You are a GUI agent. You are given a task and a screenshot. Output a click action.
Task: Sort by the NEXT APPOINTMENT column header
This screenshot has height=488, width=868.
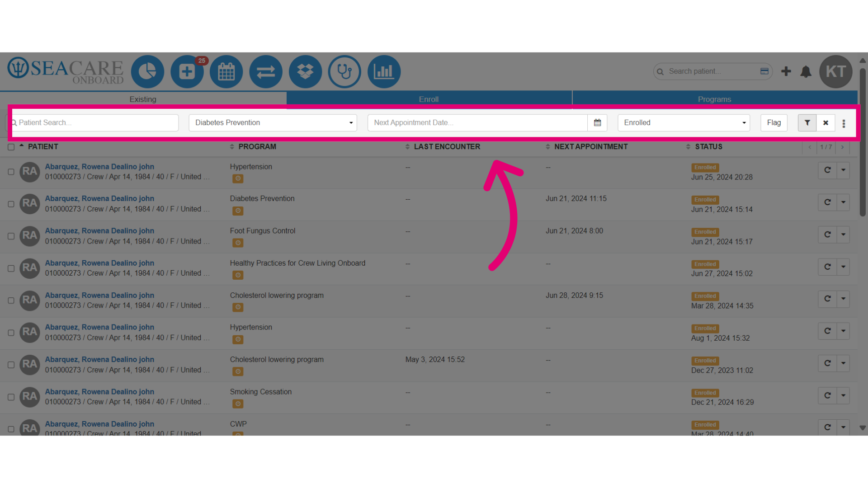click(590, 146)
